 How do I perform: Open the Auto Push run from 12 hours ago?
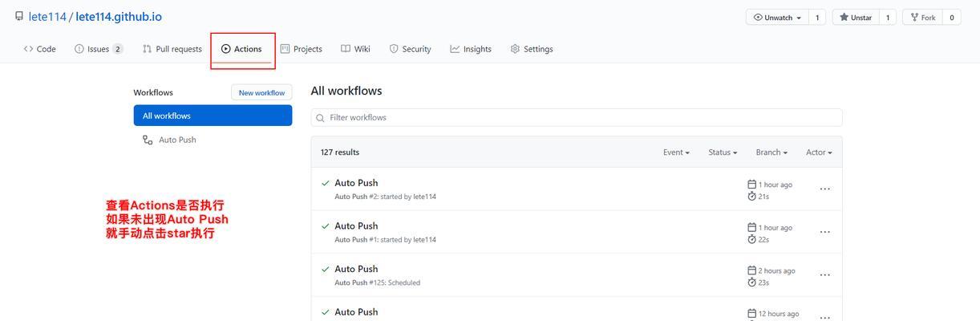tap(356, 312)
